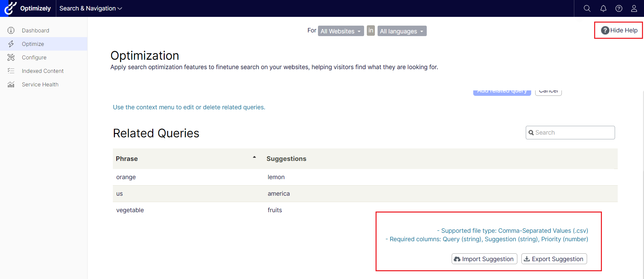Click the Service Health chart icon
644x279 pixels.
pyautogui.click(x=11, y=84)
